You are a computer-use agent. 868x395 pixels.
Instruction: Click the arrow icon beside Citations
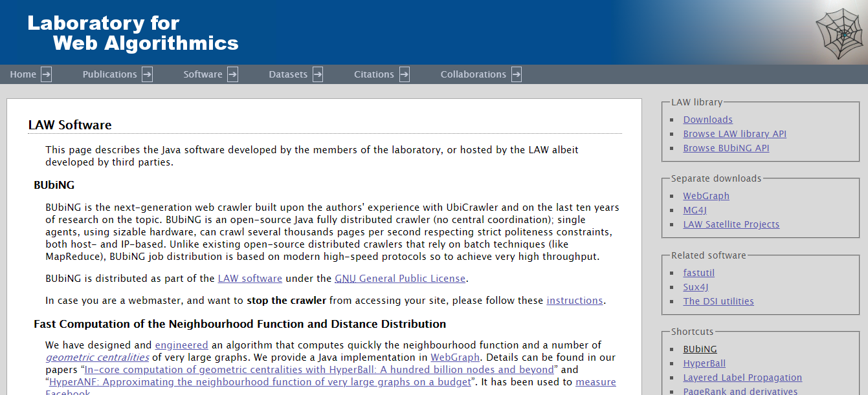tap(405, 74)
